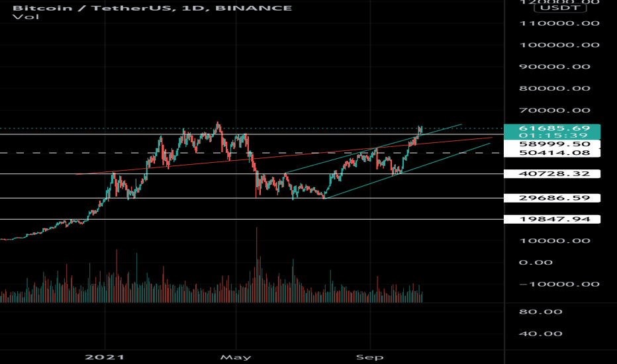
Task: Click the May time axis label
Action: (236, 357)
